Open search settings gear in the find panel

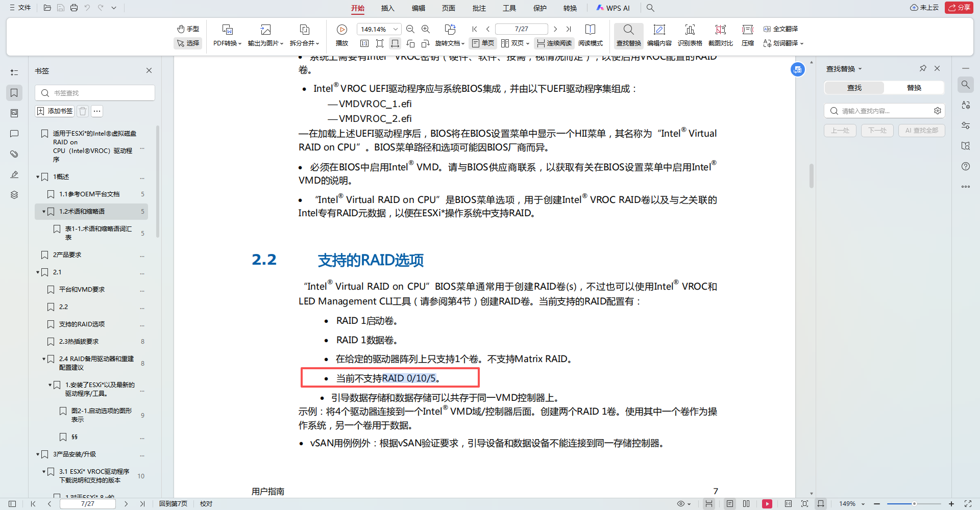coord(938,111)
